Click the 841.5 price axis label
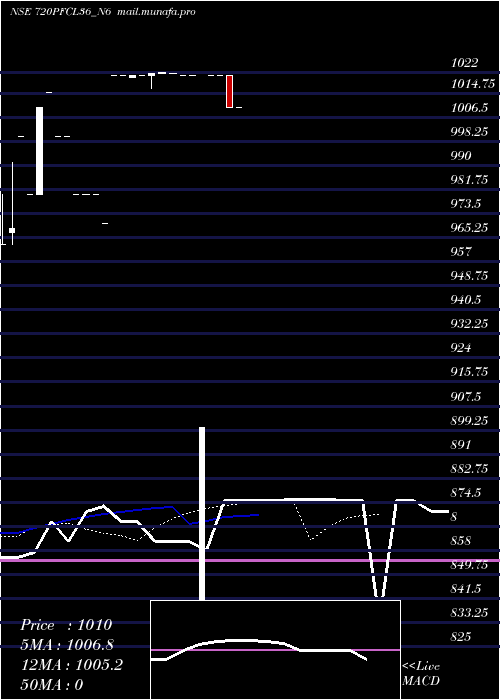This screenshot has width=500, height=700. coord(466,589)
